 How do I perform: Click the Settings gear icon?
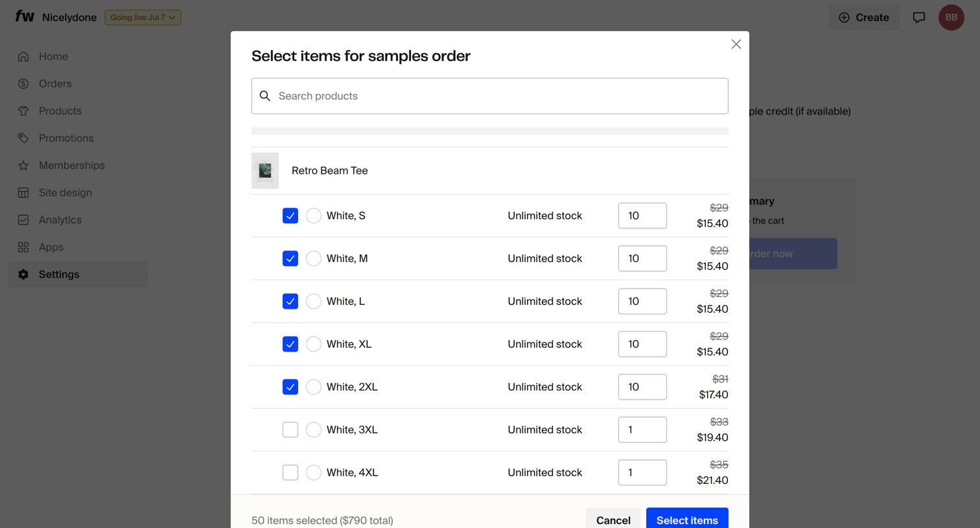(x=23, y=274)
